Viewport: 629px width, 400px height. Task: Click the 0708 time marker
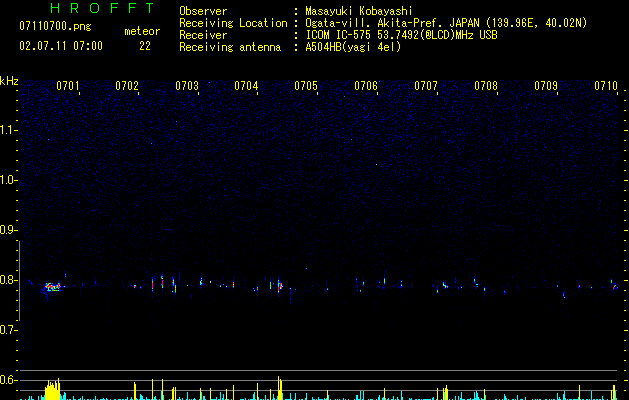coord(486,86)
